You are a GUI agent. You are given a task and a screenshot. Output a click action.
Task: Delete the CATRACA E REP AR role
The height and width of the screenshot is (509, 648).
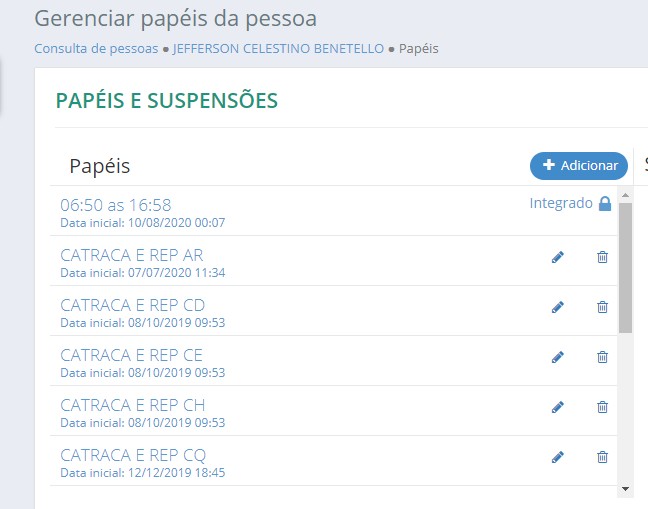602,258
